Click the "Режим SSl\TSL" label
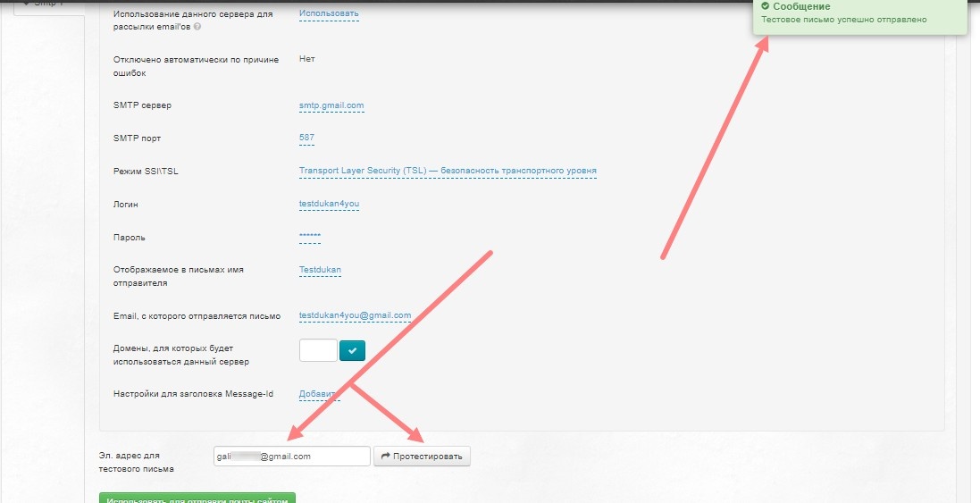 point(146,172)
